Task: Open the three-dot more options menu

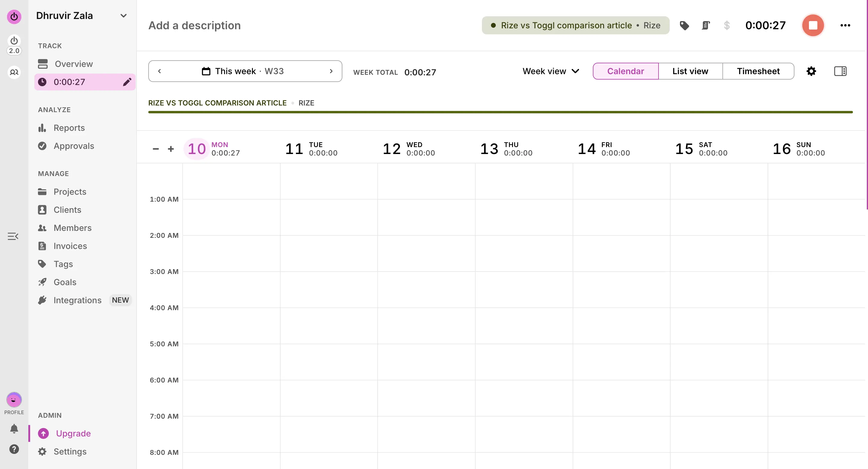Action: pyautogui.click(x=845, y=25)
